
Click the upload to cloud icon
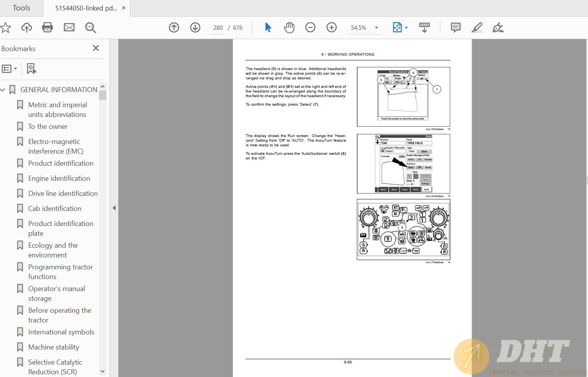26,27
